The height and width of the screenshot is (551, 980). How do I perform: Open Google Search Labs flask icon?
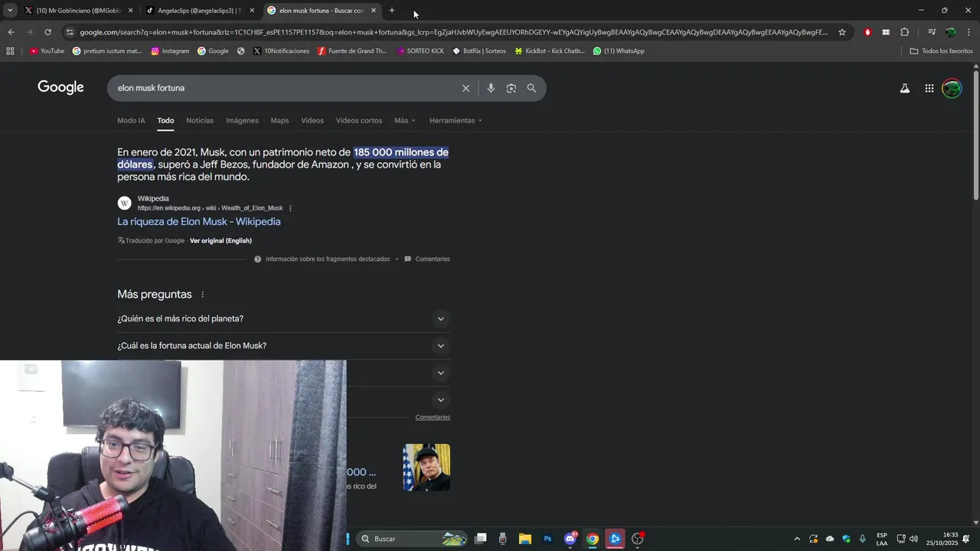pyautogui.click(x=905, y=88)
